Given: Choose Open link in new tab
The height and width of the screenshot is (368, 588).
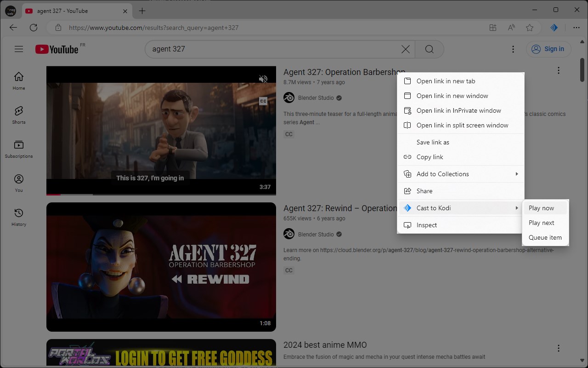Looking at the screenshot, I should pos(461,81).
